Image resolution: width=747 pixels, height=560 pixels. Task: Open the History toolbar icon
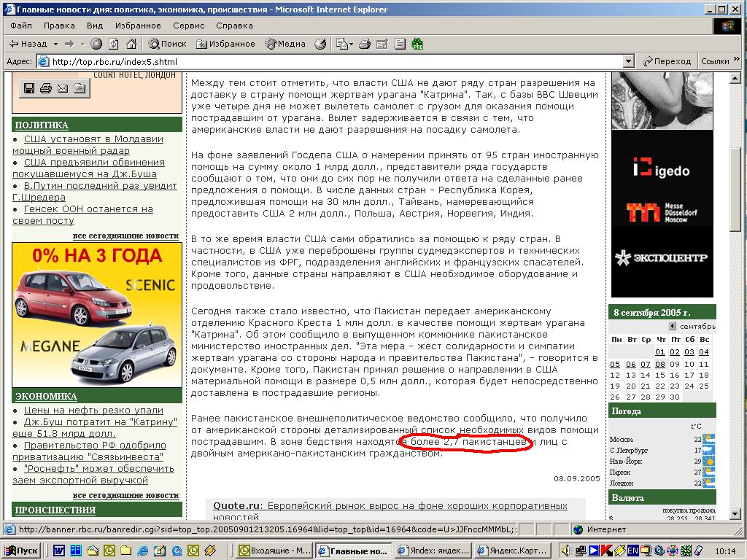[320, 44]
